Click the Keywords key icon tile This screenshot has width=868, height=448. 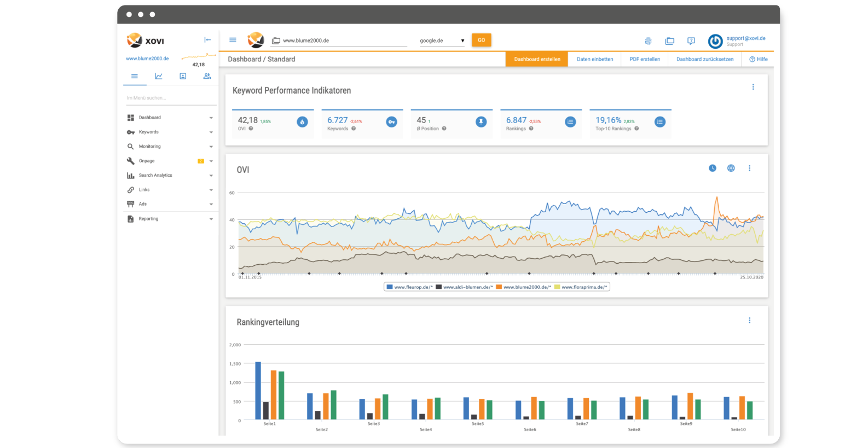[x=391, y=122]
